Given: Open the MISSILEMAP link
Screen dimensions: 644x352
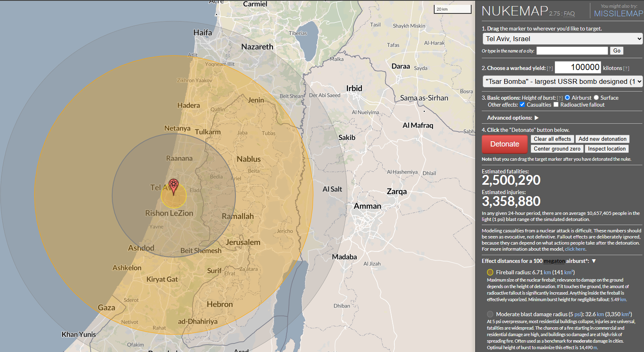Looking at the screenshot, I should [618, 13].
